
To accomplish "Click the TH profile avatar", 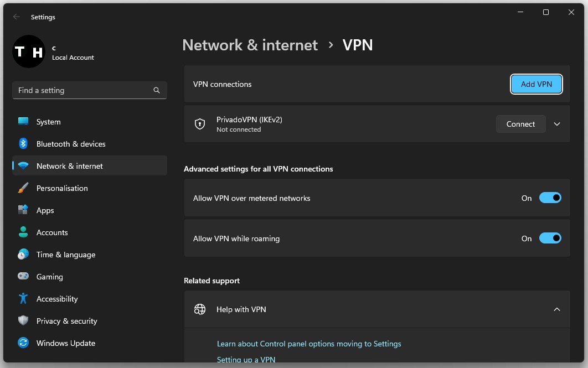I will pos(29,51).
